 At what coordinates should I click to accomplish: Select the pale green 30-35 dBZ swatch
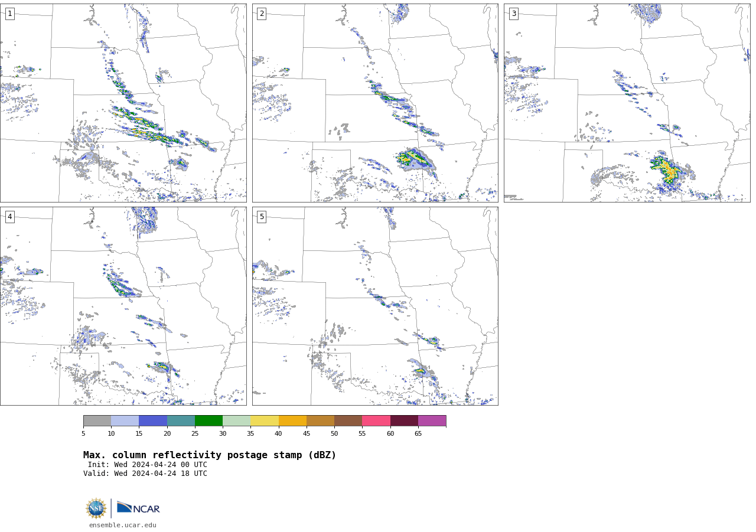(x=236, y=420)
